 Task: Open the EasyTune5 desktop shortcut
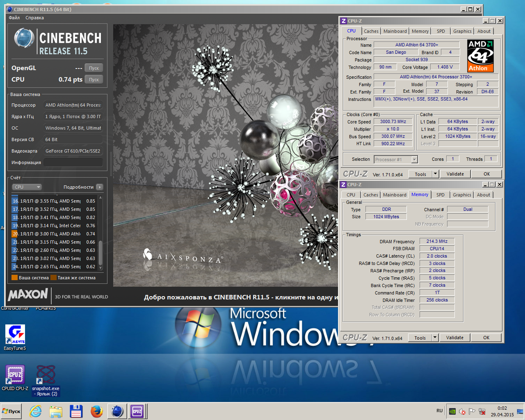tap(15, 338)
